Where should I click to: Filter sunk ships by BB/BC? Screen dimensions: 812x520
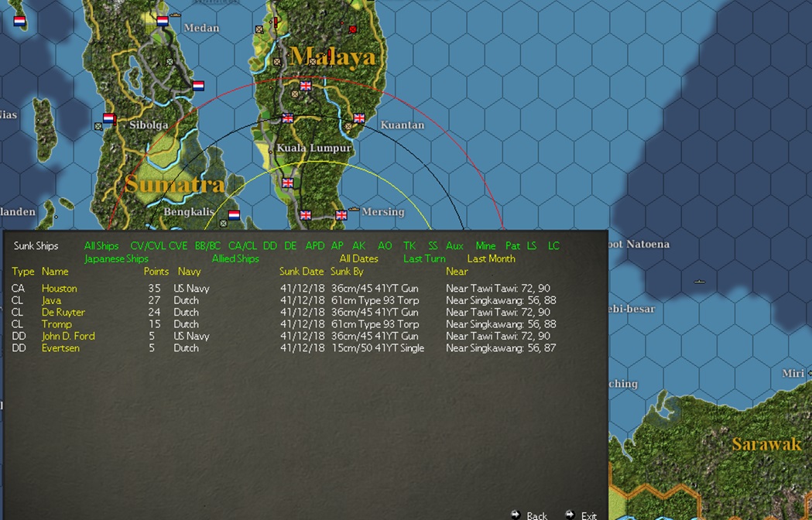coord(207,245)
